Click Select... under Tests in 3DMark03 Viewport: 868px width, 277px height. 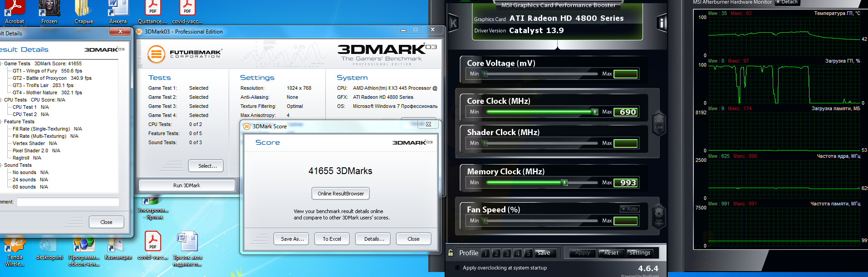click(x=206, y=166)
